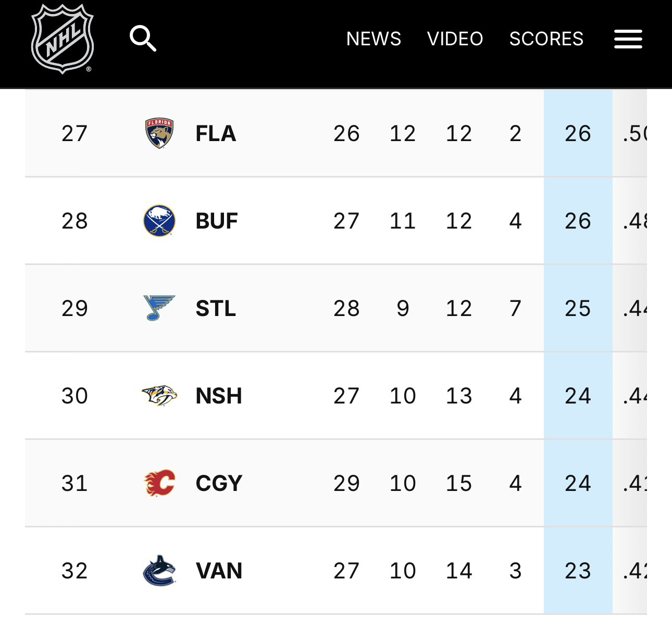
Task: Open the SCORES page
Action: click(x=546, y=39)
